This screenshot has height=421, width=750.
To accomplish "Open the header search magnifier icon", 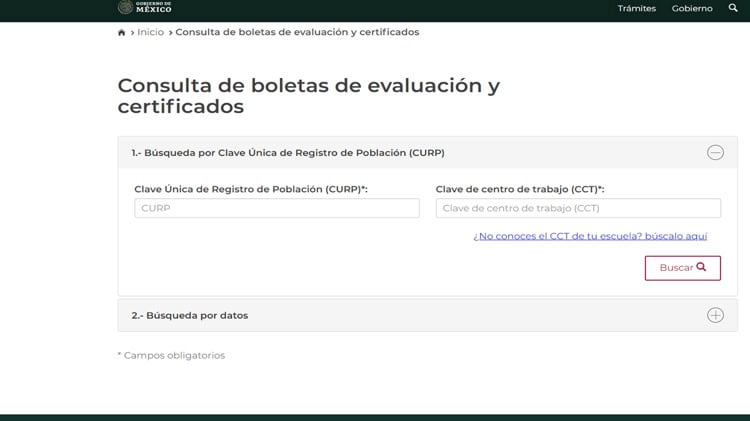I will 733,8.
